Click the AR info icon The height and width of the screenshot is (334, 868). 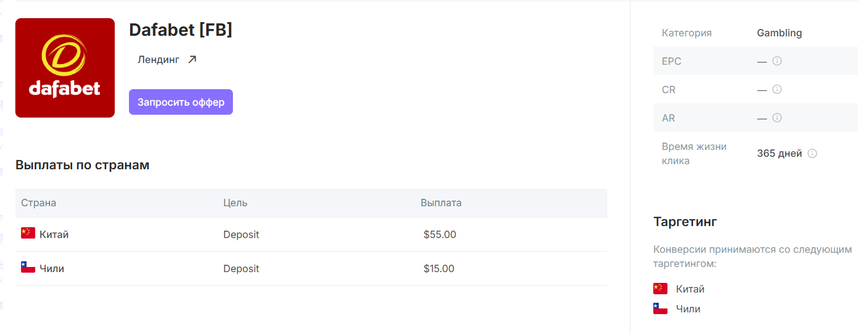(x=777, y=118)
